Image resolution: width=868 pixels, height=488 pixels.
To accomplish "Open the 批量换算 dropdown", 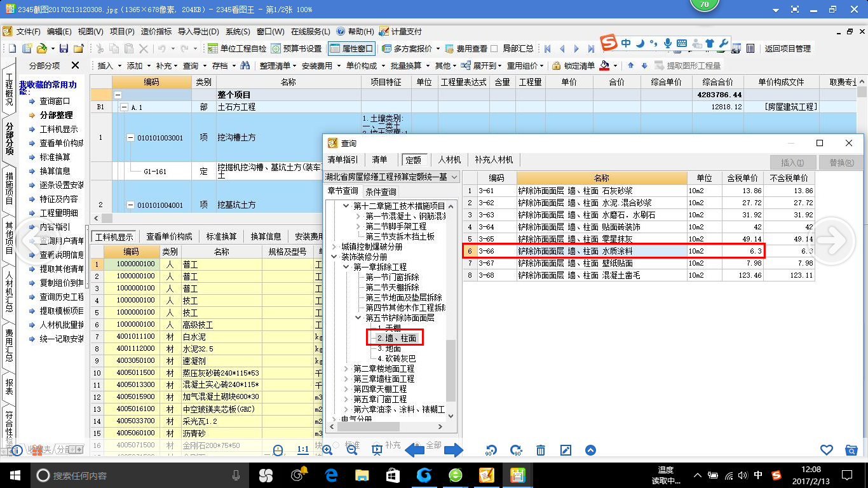I will pos(409,65).
